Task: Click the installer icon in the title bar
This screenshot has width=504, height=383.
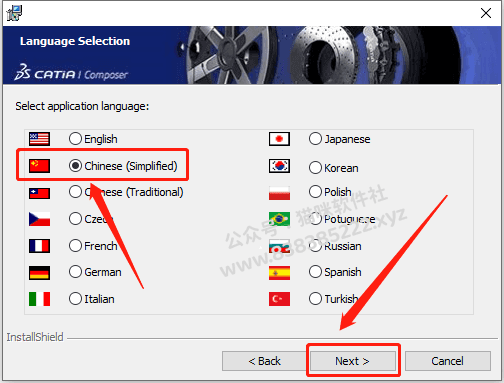Action: (x=14, y=13)
